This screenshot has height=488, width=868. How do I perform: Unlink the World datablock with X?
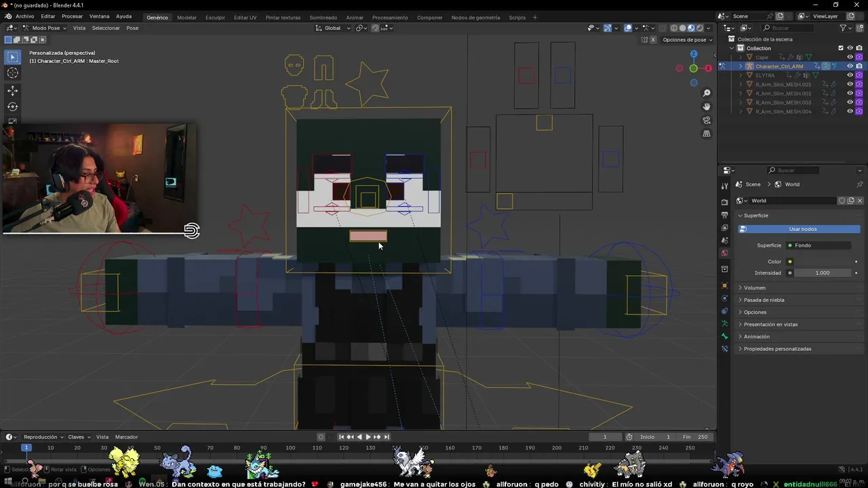(860, 201)
